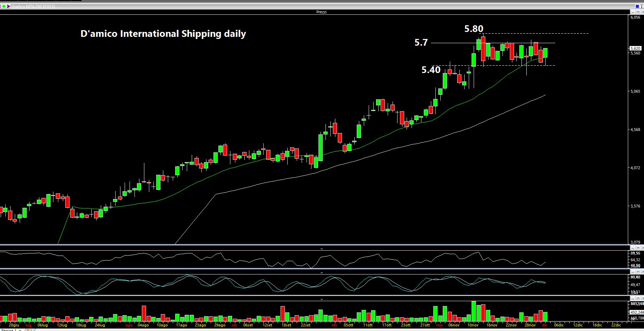The width and height of the screenshot is (644, 331).
Task: Select the 'D'amico International Shipping daily' annotation
Action: coord(163,34)
